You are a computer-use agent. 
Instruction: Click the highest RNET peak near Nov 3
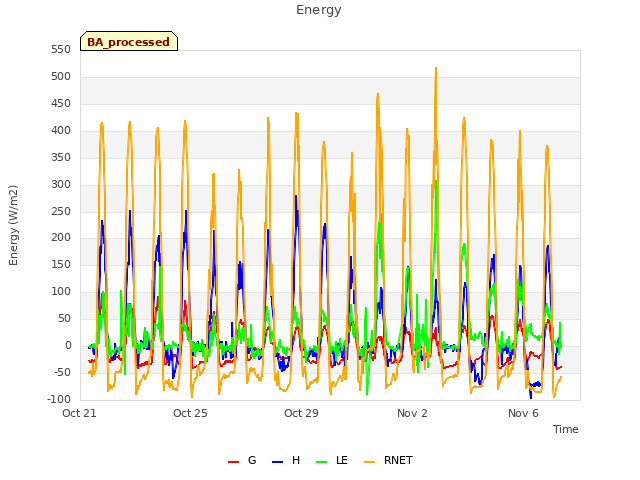(436, 68)
